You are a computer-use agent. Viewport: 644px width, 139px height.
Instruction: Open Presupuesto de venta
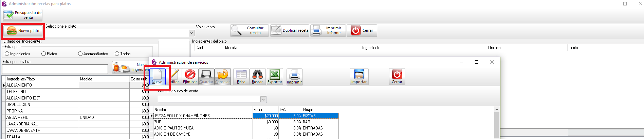22,15
